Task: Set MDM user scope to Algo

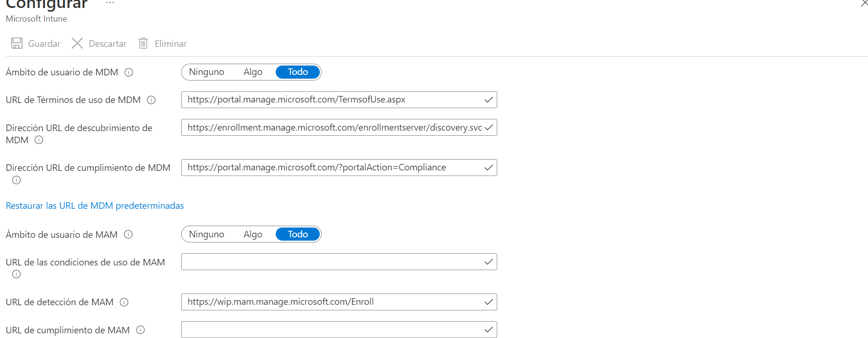Action: [x=253, y=72]
